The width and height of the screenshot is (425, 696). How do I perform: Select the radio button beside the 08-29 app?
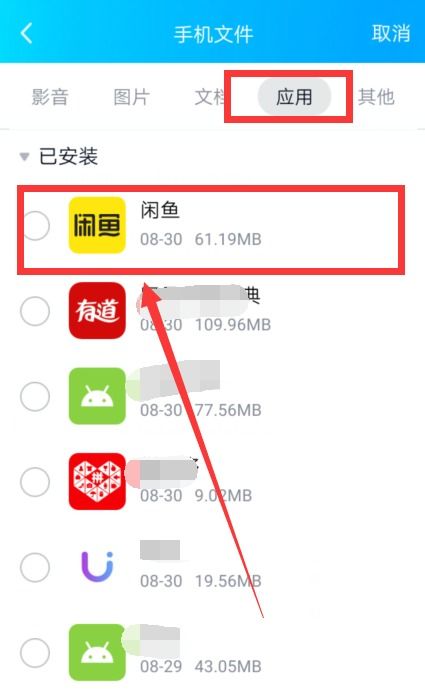coord(35,652)
